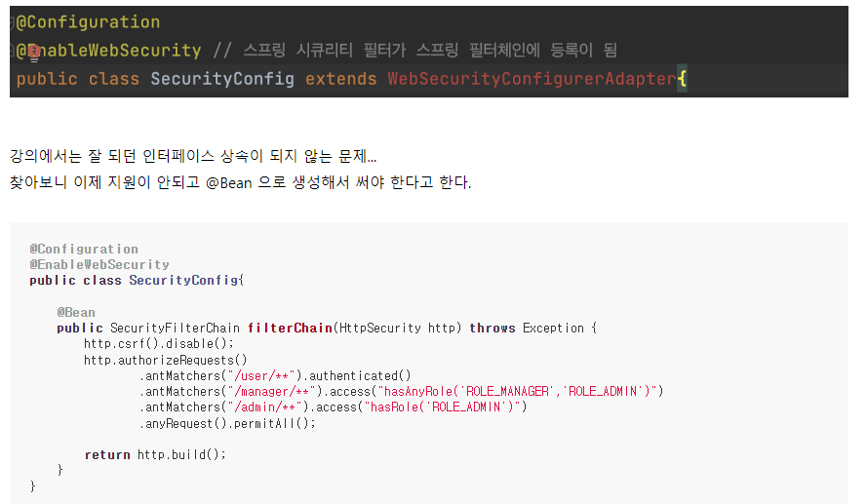Click the http.authorizeRequests() line
The height and width of the screenshot is (504, 867).
tap(166, 361)
